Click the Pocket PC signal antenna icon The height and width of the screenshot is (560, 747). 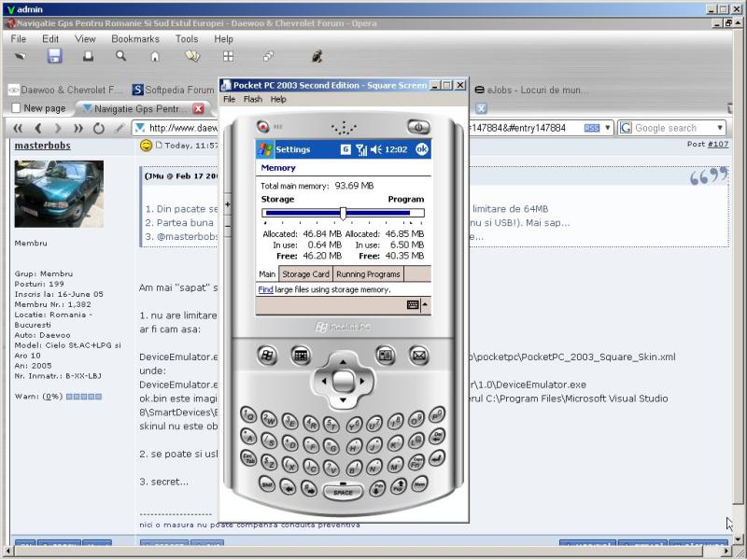pyautogui.click(x=361, y=150)
